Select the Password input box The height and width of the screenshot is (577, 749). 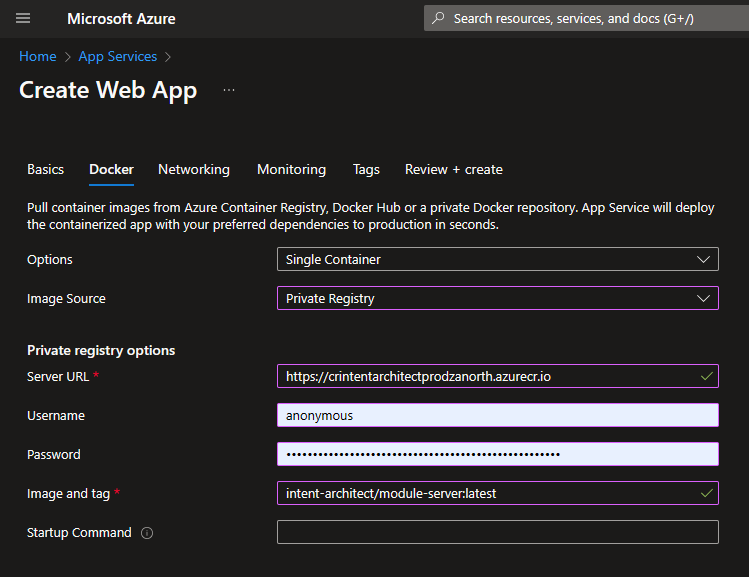(497, 454)
